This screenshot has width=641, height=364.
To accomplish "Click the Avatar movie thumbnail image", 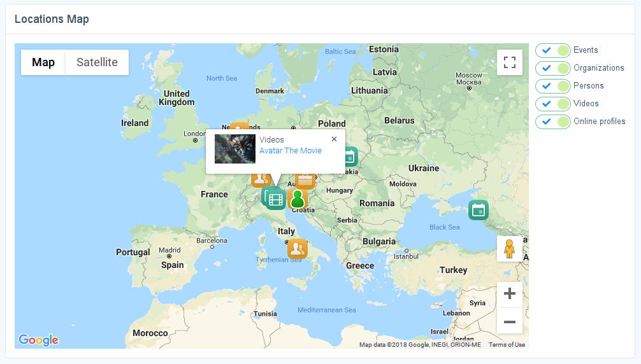I will pyautogui.click(x=234, y=149).
